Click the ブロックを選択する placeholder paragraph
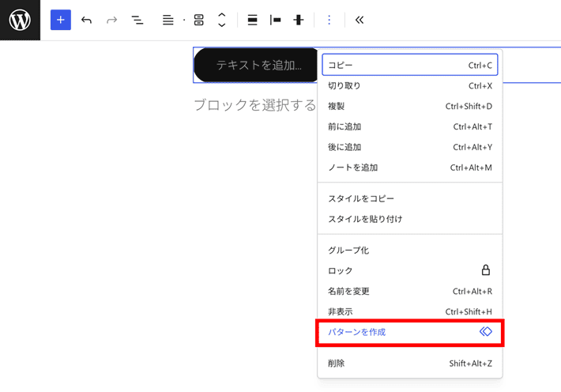Viewport: 561px width, 392px height. [x=254, y=105]
